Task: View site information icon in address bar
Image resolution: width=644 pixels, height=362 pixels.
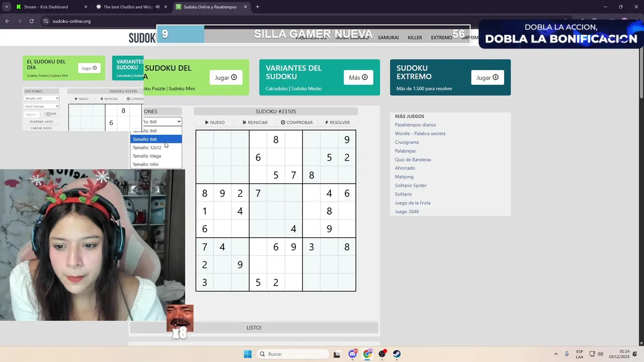Action: point(45,21)
